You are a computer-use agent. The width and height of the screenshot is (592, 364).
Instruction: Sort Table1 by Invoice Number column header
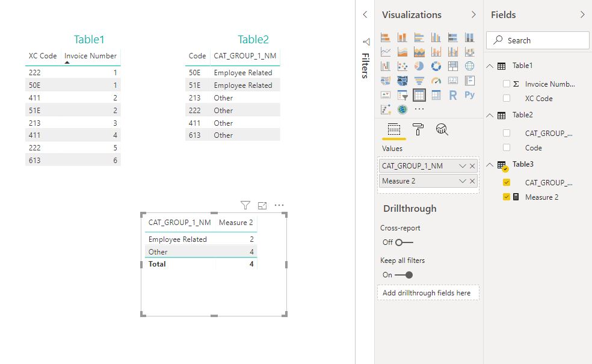(x=91, y=56)
